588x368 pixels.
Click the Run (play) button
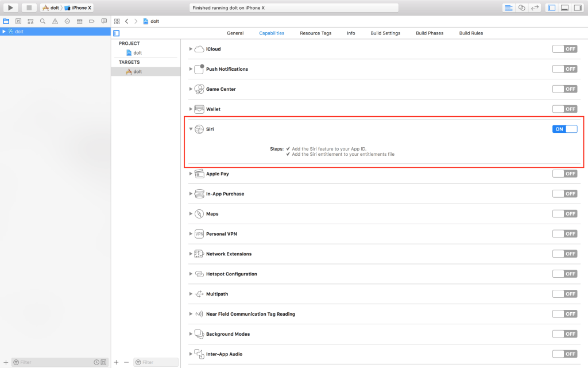coord(10,7)
